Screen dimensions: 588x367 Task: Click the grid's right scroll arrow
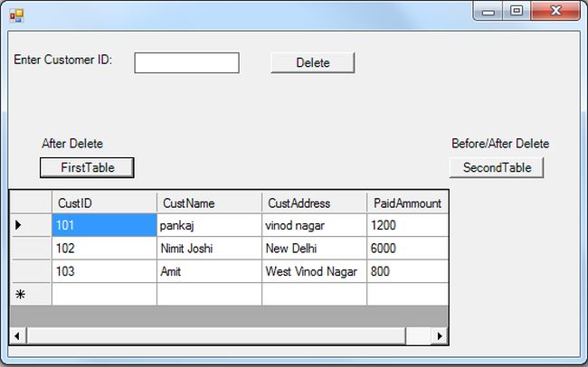pos(440,335)
